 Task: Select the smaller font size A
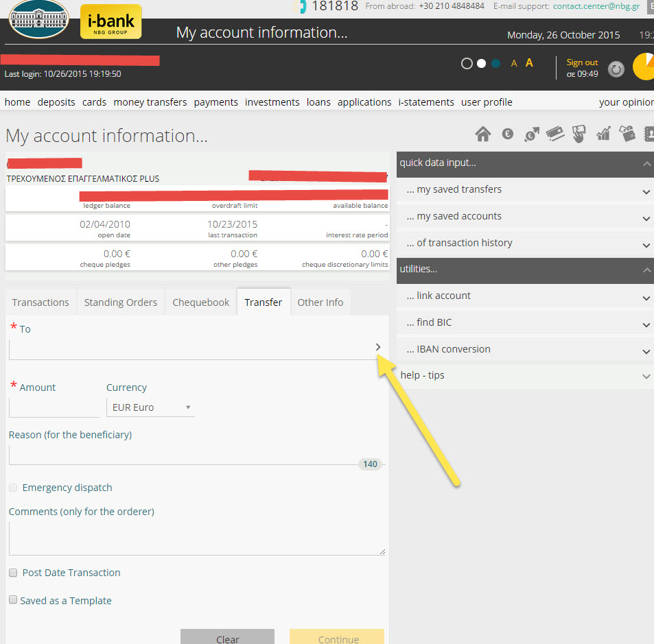[x=514, y=63]
